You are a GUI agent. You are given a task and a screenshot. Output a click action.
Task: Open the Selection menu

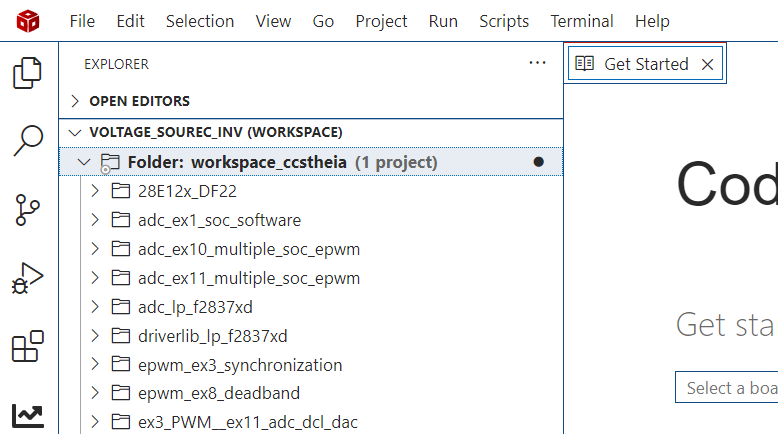200,21
